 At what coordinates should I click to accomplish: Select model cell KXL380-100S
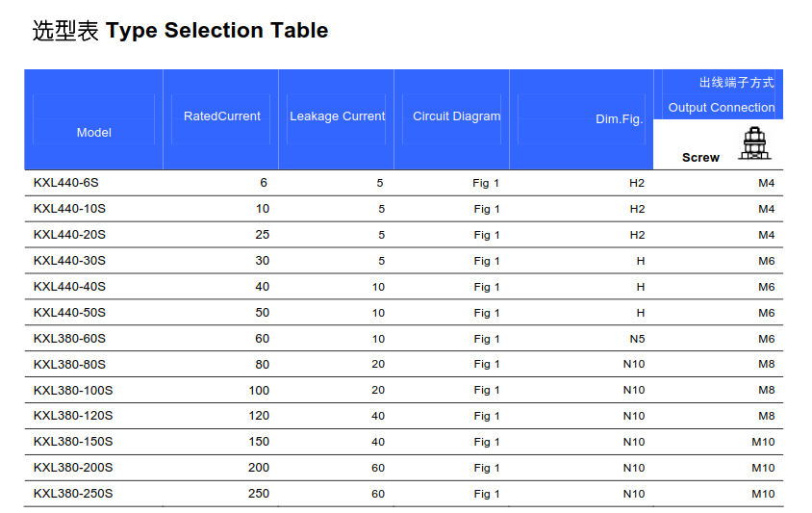point(73,390)
